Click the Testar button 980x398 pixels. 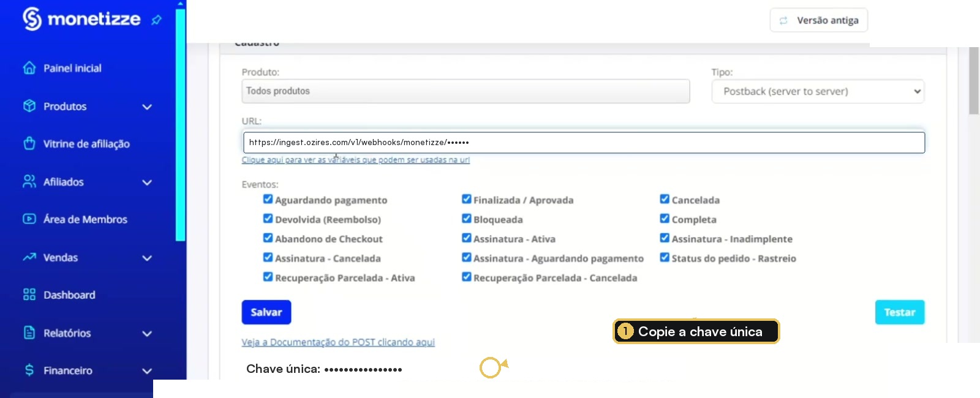900,312
